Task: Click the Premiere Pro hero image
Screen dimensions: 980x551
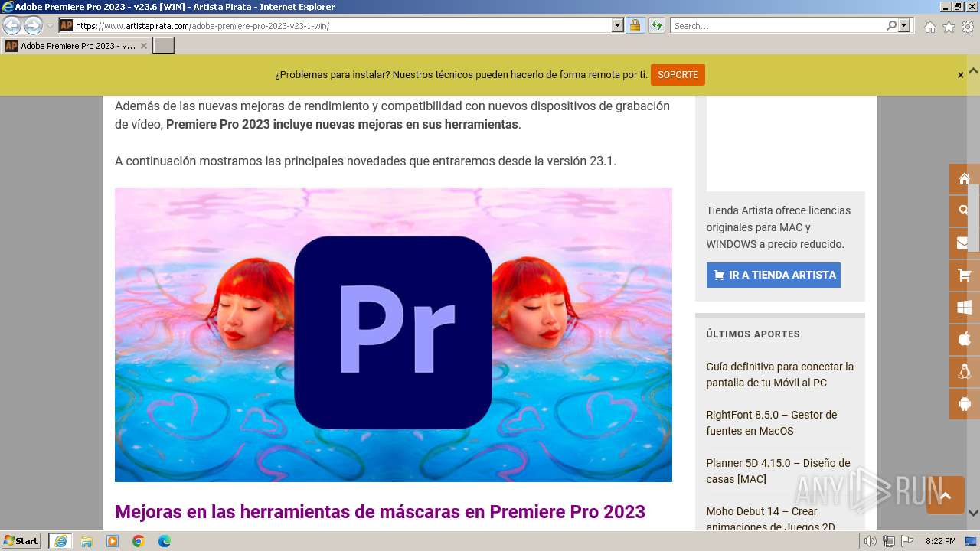Action: click(x=394, y=335)
